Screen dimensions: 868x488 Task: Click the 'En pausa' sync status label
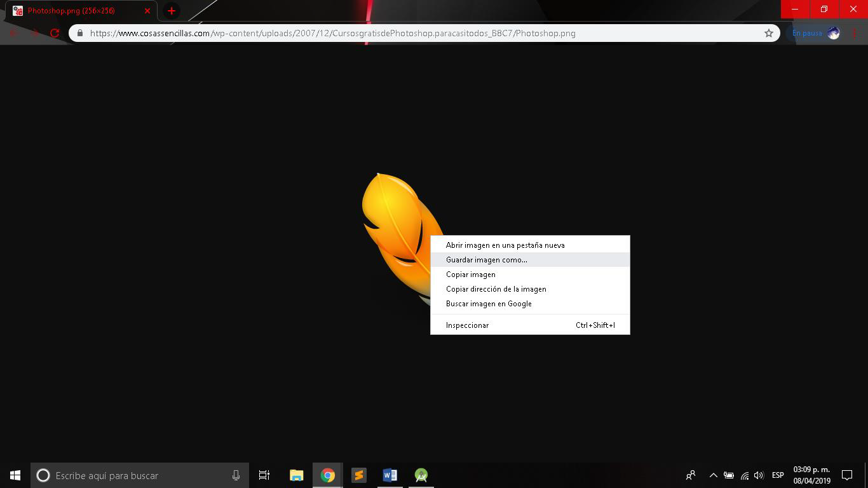click(807, 33)
